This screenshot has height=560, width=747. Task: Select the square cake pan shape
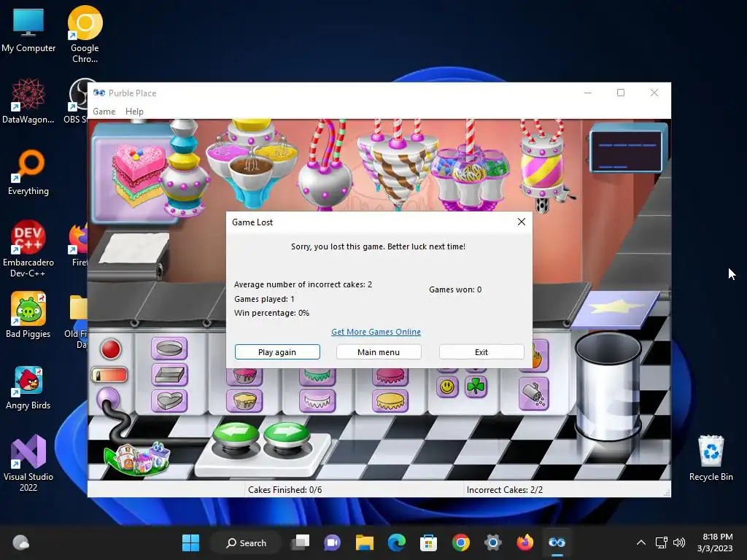coord(169,375)
